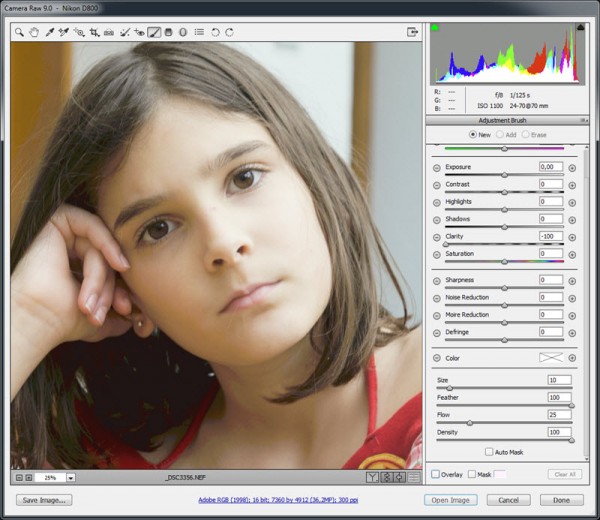Click the Cancel button
This screenshot has height=520, width=600.
click(508, 500)
